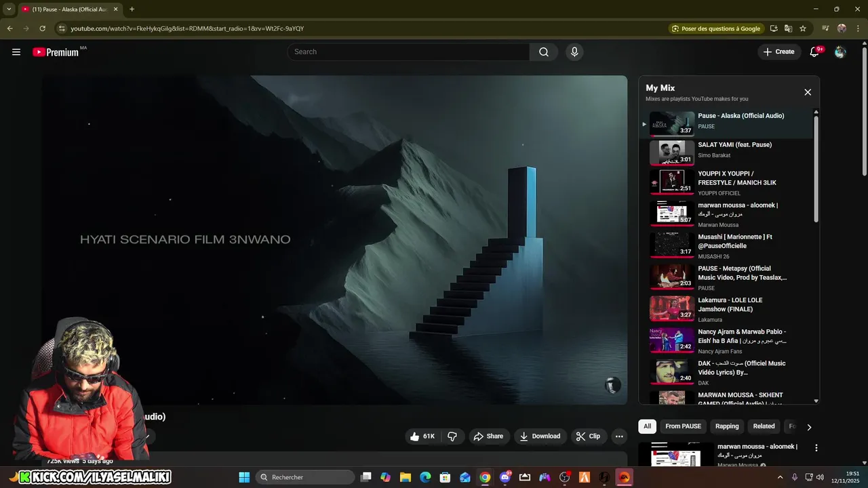The image size is (868, 488).
Task: Click the address bar URL
Action: coord(187,28)
